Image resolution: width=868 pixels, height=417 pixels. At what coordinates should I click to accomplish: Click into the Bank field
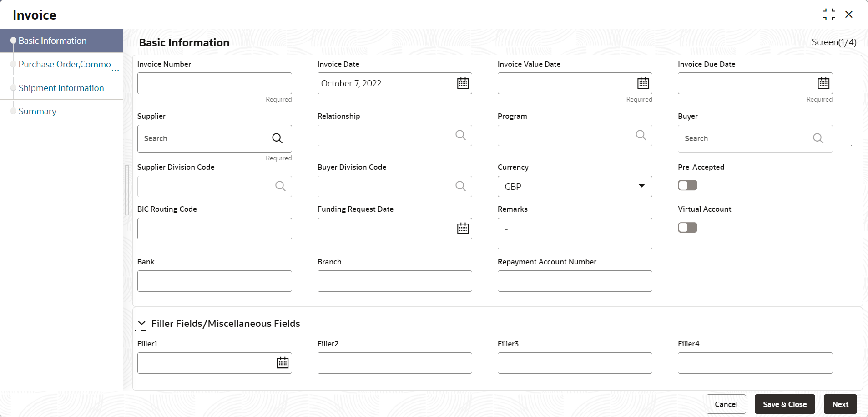click(x=214, y=281)
